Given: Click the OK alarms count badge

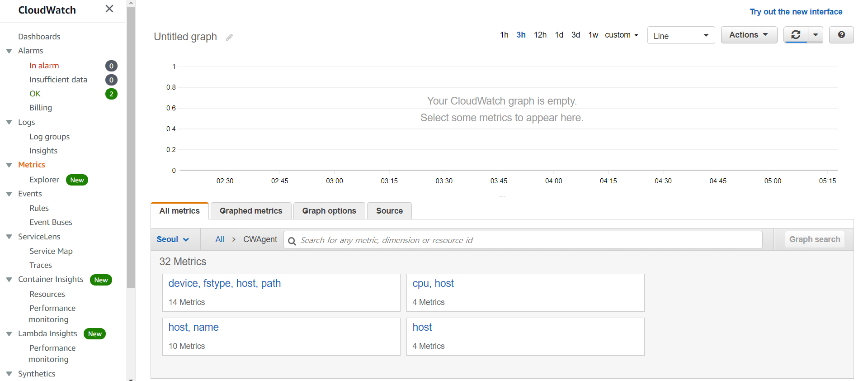Looking at the screenshot, I should click(x=111, y=94).
